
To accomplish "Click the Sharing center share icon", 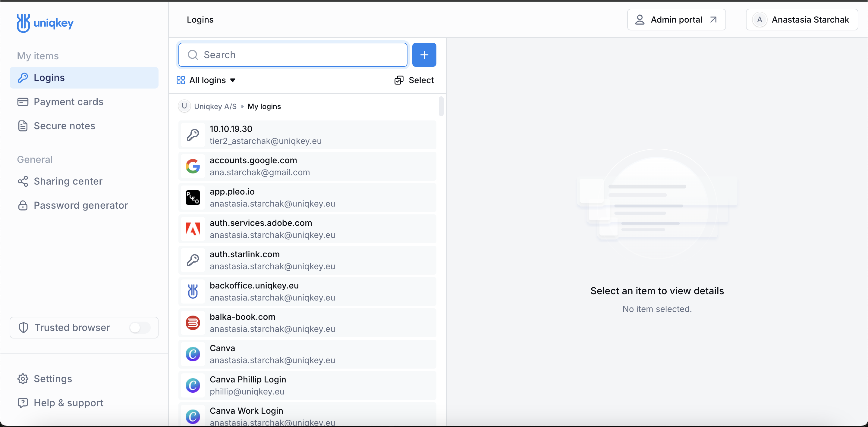I will tap(23, 181).
